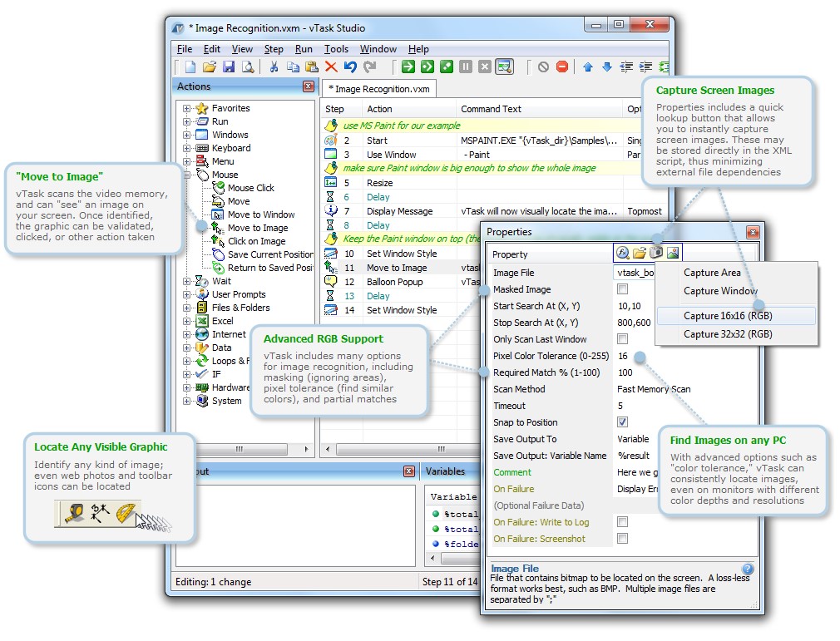Viewport: 840px width, 641px height.
Task: Expand the Excel actions node
Action: click(186, 321)
